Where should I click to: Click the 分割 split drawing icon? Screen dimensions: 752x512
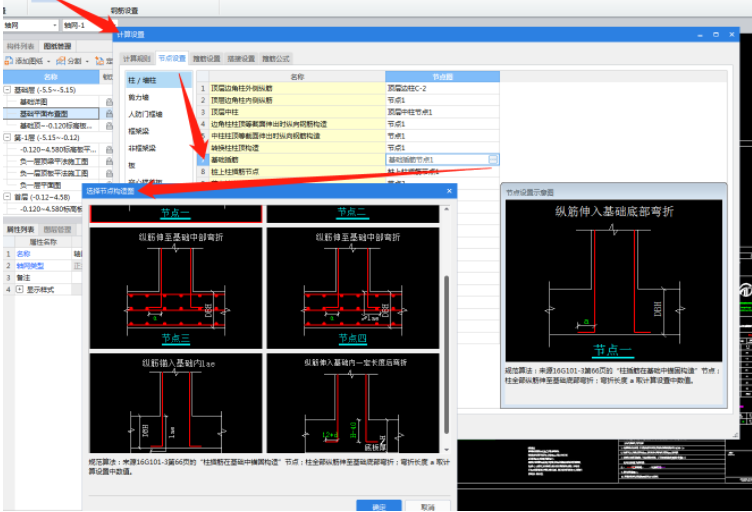61,61
